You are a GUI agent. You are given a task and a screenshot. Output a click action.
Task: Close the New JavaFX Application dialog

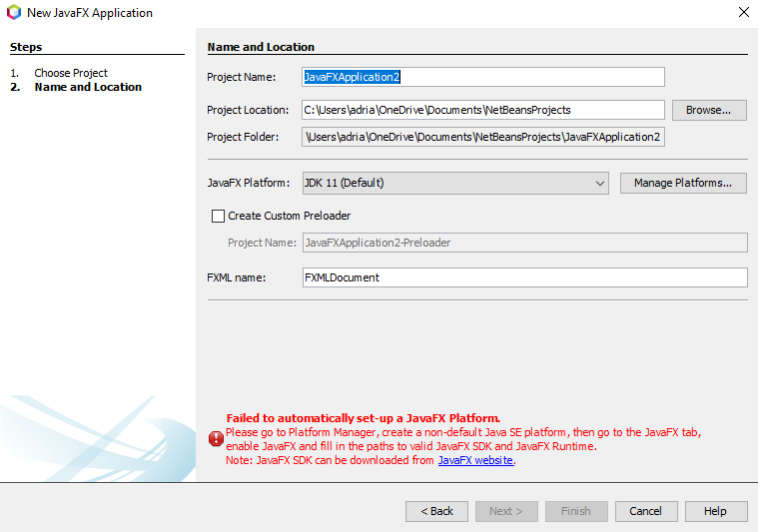743,13
